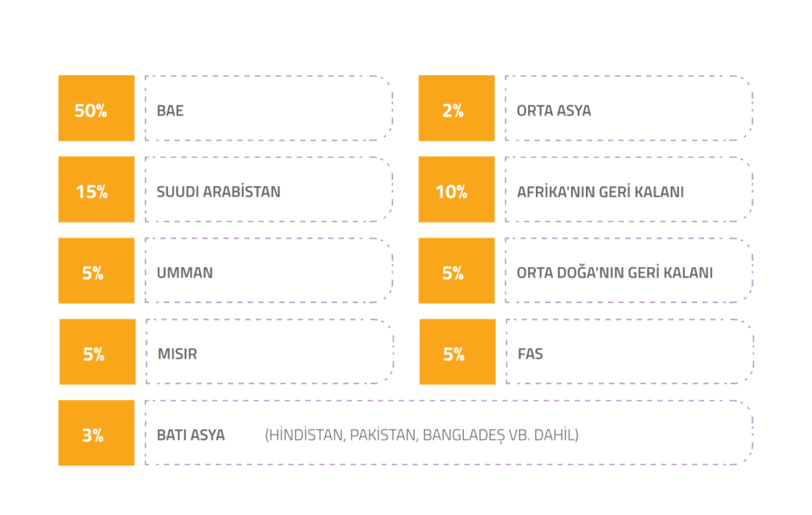Screen dimensions: 812x515
Task: Click the ORTA DOĞA'NIN GERİ KALANI label
Action: [615, 273]
